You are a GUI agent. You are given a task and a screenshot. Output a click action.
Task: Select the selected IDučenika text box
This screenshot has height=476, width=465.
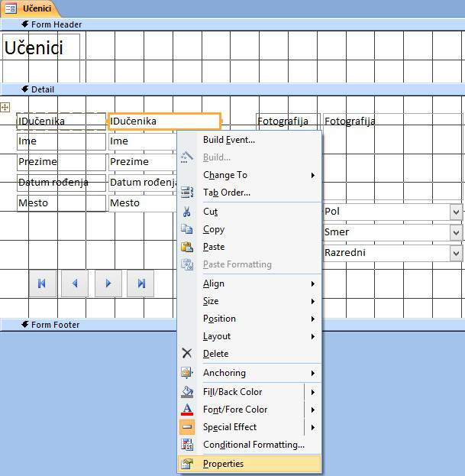[x=164, y=121]
